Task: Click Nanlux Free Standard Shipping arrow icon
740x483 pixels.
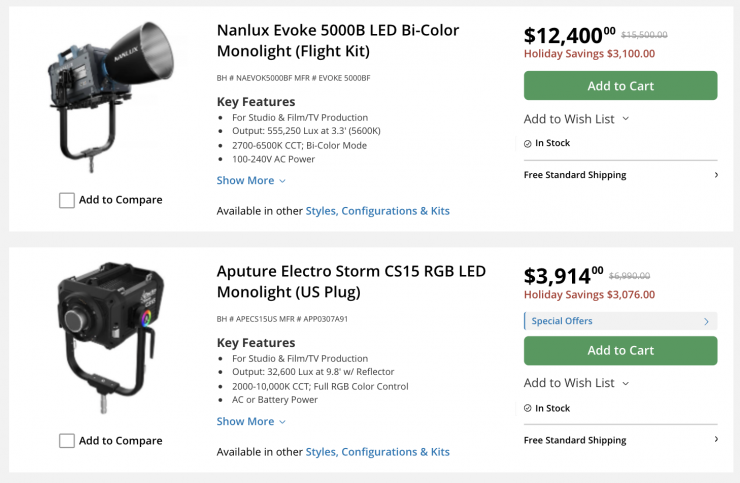Action: click(x=716, y=175)
